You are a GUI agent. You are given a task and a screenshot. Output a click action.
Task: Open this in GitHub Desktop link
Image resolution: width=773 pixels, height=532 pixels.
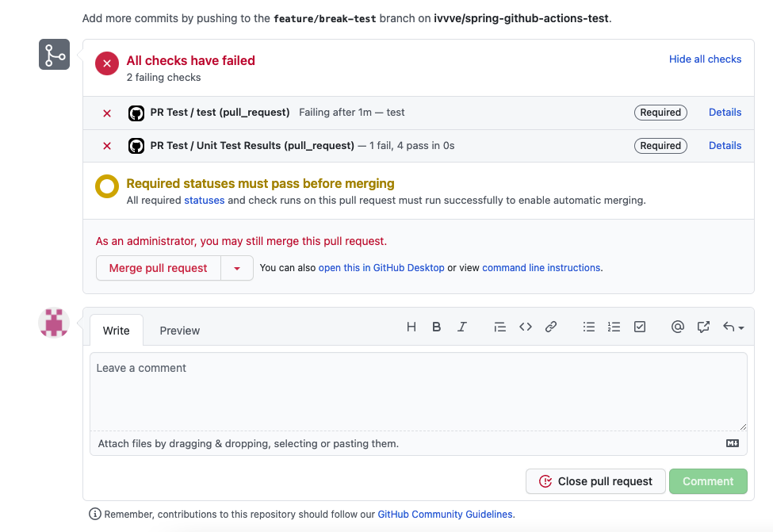(x=381, y=268)
